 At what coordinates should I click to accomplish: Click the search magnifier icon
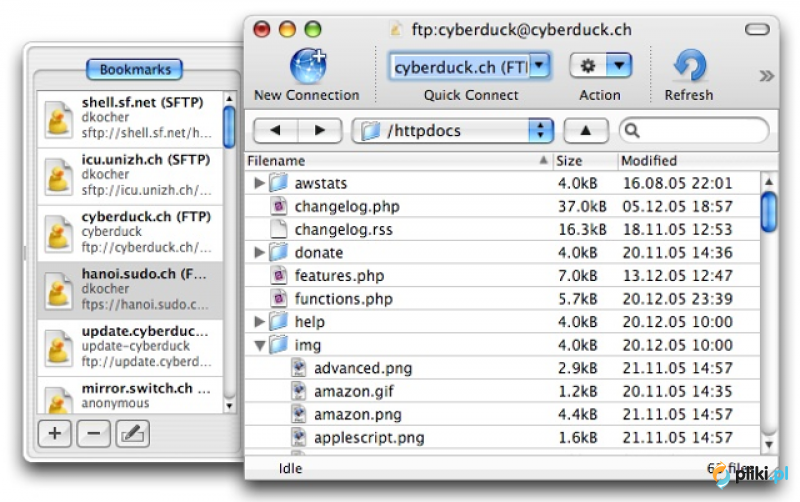632,131
